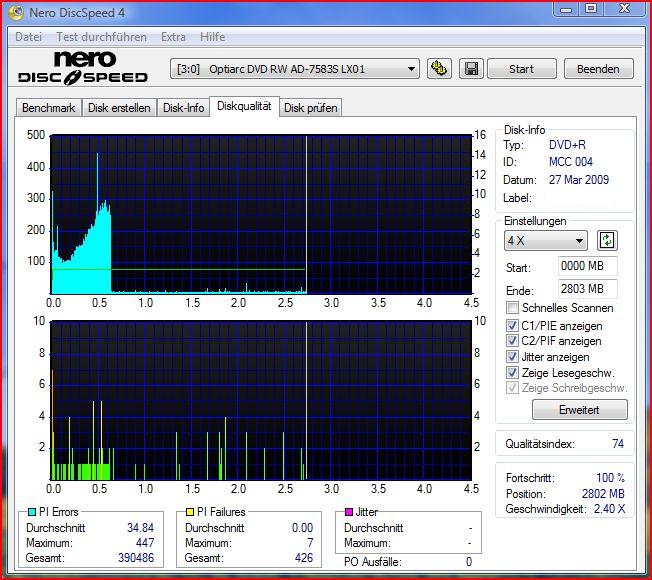Viewport: 652px width, 580px height.
Task: Click the cyan PI Errors legend swatch
Action: coord(31,513)
